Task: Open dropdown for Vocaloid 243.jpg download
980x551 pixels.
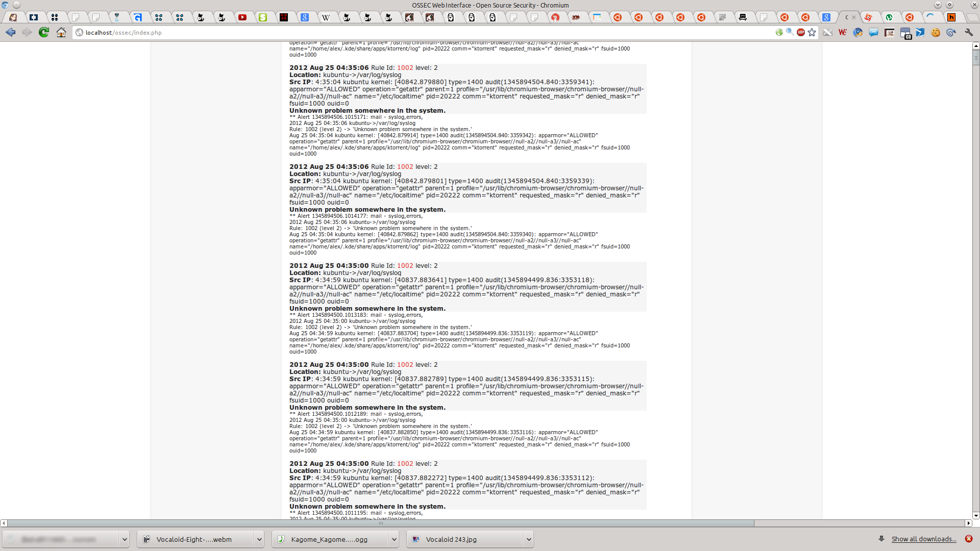Action: [x=528, y=539]
